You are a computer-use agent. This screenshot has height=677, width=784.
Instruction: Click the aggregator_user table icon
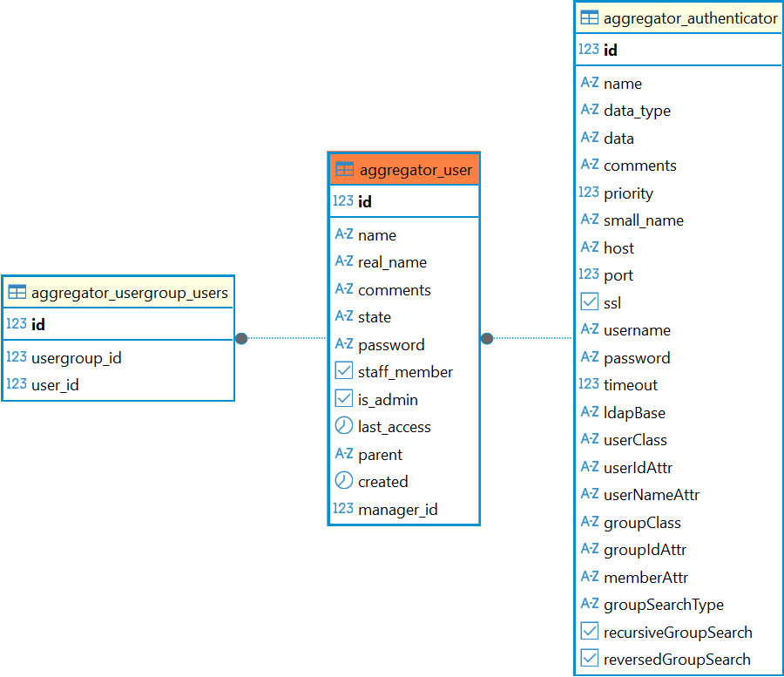(x=344, y=170)
